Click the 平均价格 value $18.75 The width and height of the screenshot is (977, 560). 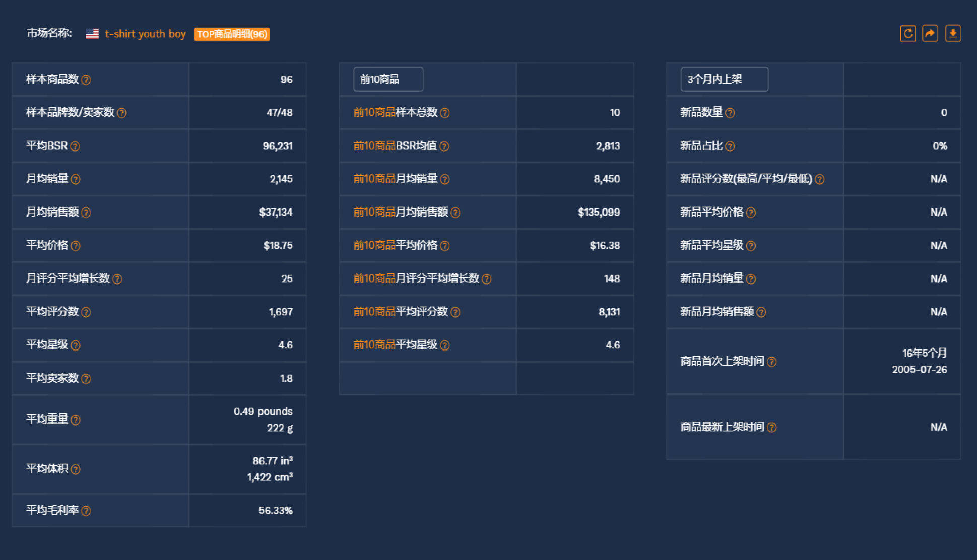pos(278,246)
